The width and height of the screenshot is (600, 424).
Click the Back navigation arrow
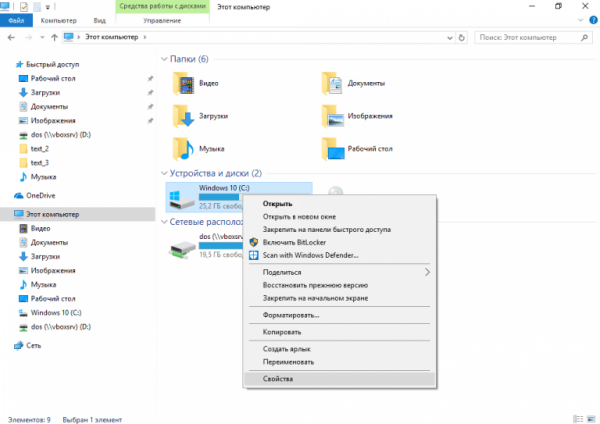(x=11, y=38)
